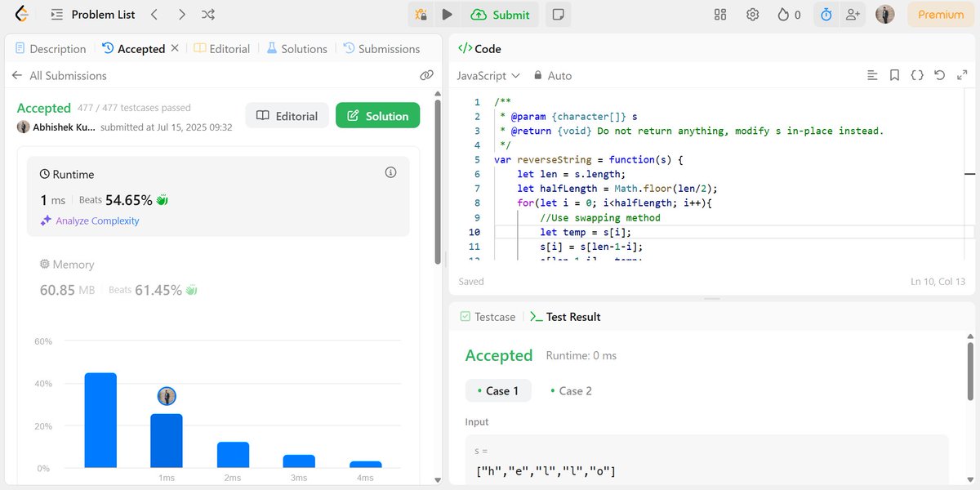Switch to the Solutions tab
The height and width of the screenshot is (490, 980).
296,49
